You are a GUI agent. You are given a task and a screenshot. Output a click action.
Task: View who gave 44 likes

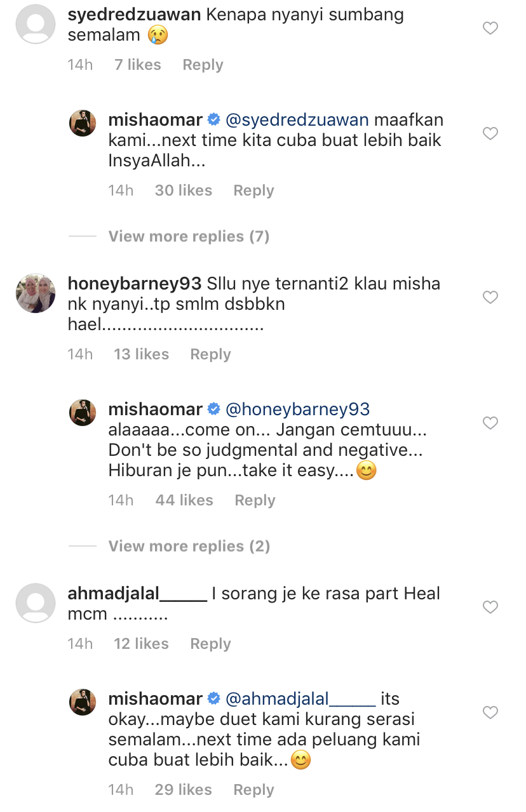[184, 500]
